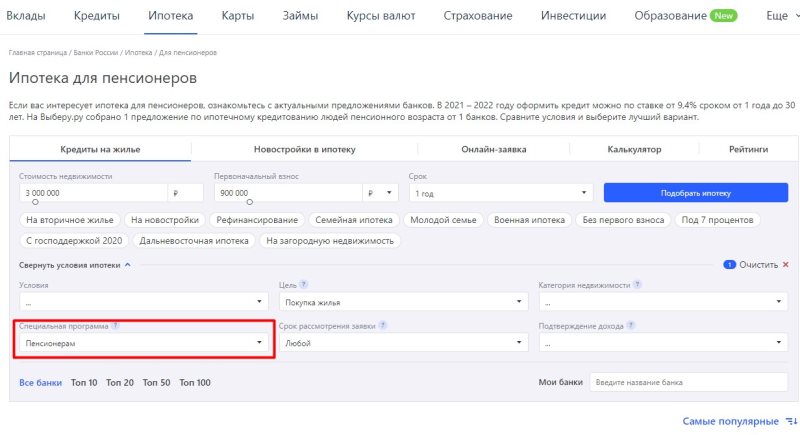Click the help icon next to Специальная программа
This screenshot has height=435, width=800.
(116, 326)
